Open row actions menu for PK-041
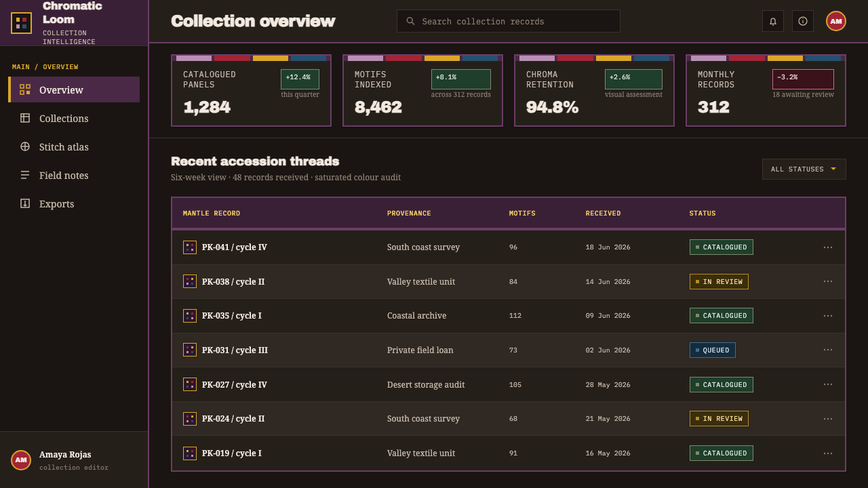The height and width of the screenshot is (488, 868). 828,247
